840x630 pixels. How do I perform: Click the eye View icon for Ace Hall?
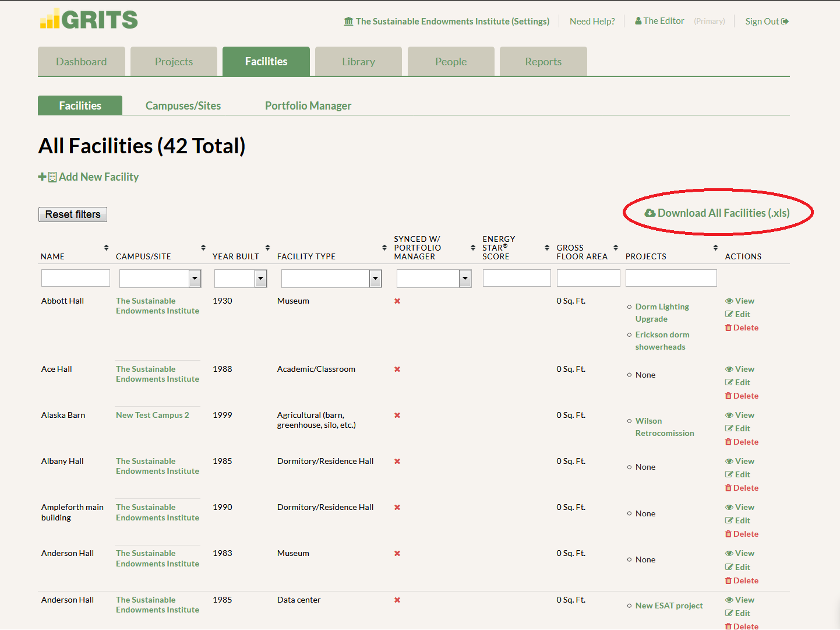[x=729, y=369]
